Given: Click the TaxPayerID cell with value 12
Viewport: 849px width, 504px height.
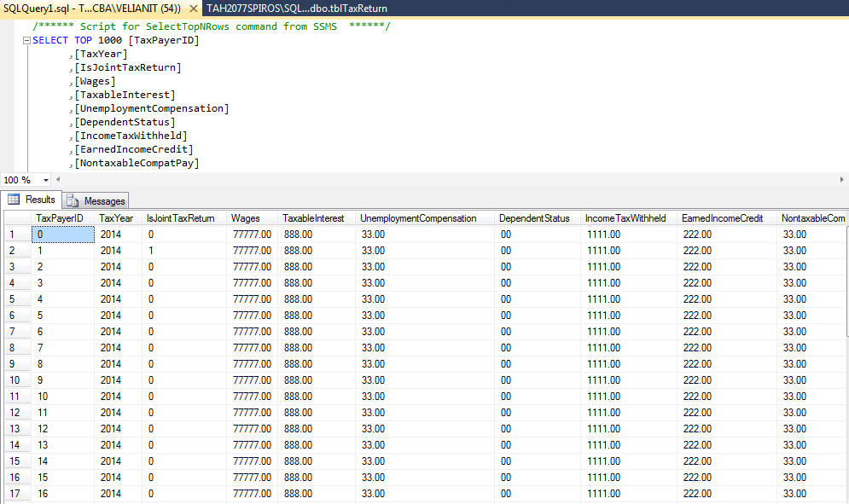Looking at the screenshot, I should pos(63,429).
